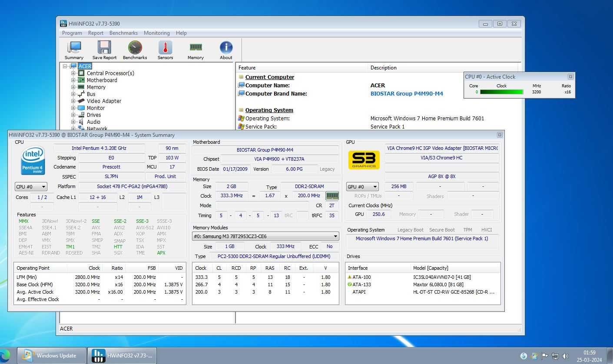
Task: Click the S3 Graphics logo
Action: pyautogui.click(x=364, y=160)
